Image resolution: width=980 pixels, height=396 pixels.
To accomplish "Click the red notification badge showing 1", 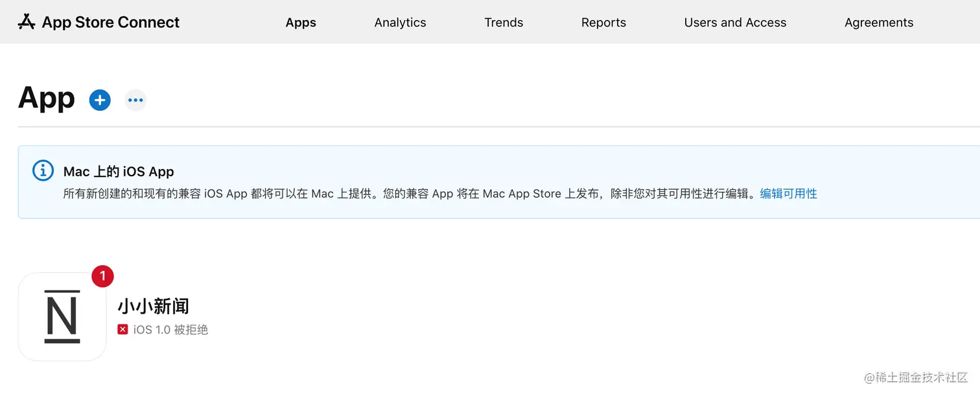I will pos(102,276).
